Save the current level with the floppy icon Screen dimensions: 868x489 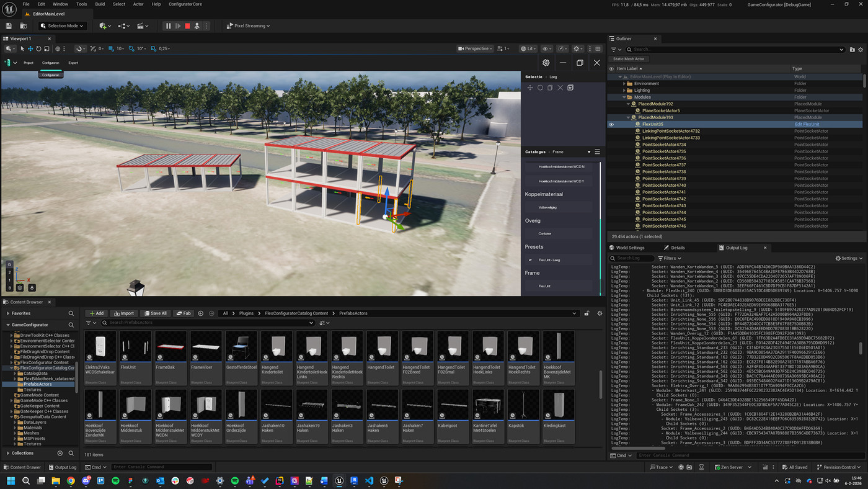[9, 26]
